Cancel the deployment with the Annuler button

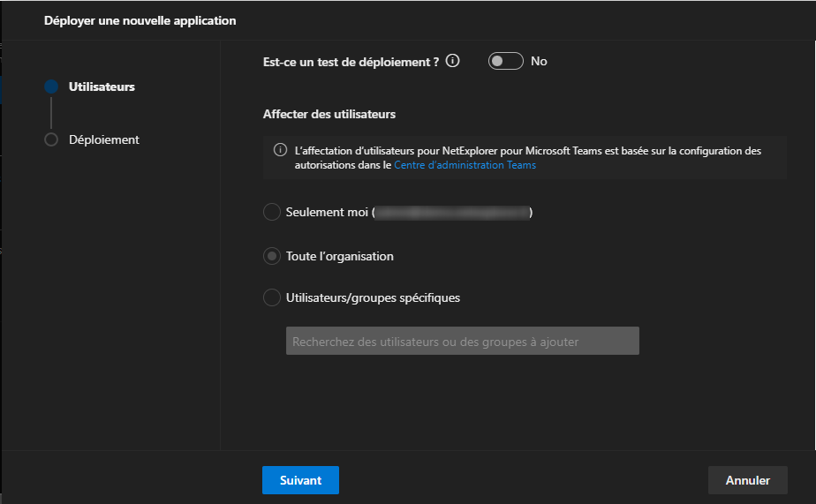click(x=747, y=480)
